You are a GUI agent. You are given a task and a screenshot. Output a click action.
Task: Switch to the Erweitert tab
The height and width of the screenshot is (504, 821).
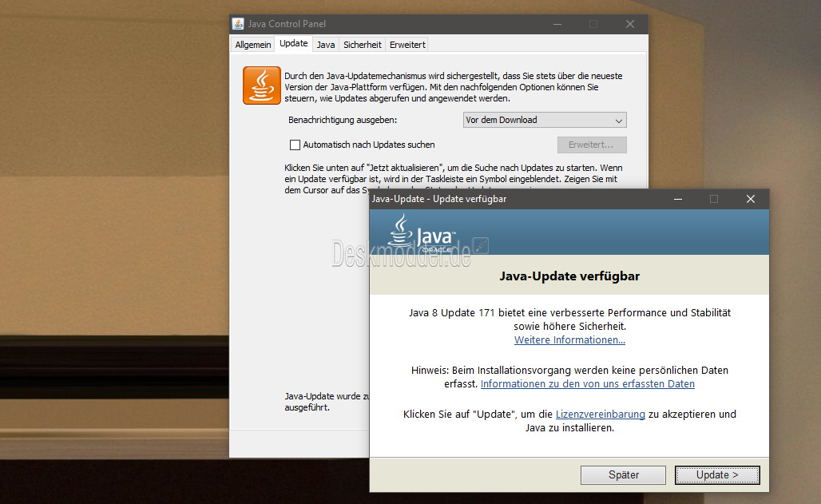(407, 45)
